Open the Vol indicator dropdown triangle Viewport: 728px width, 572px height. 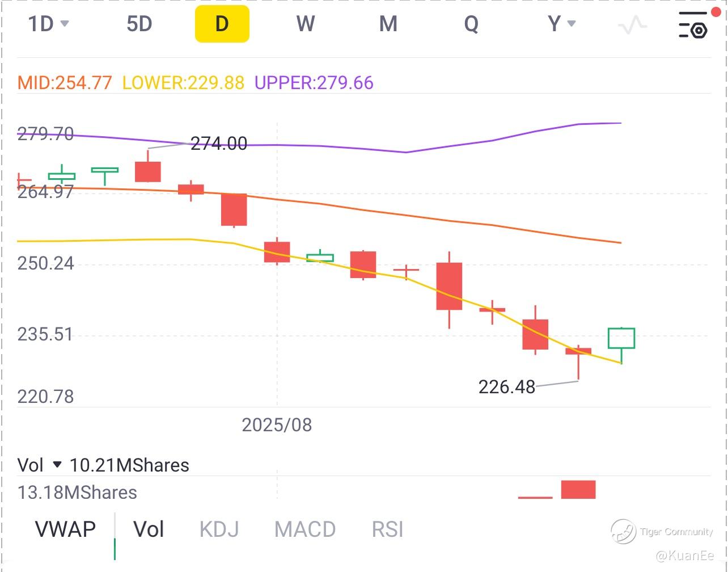pos(57,465)
